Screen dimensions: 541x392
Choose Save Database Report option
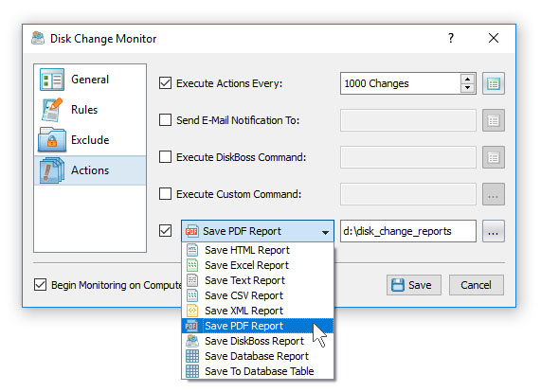coord(258,356)
